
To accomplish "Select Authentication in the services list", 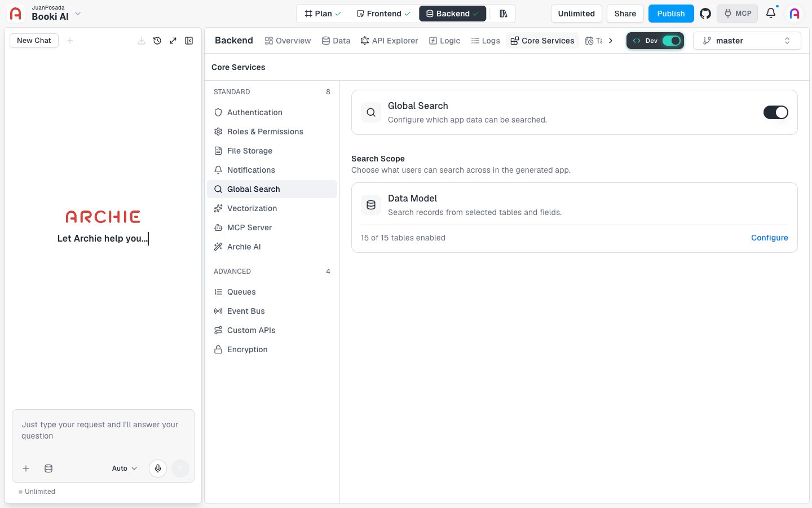I will tap(272, 112).
